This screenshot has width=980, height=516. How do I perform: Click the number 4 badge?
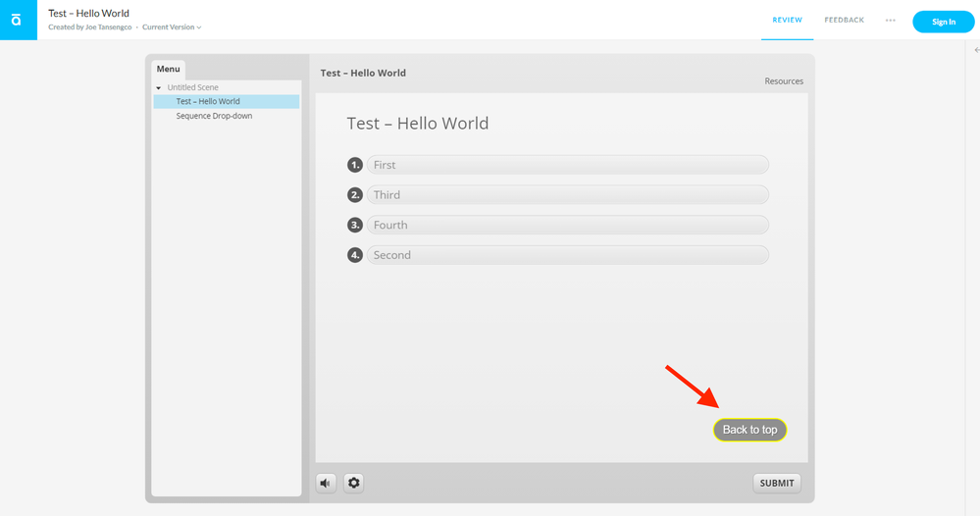pyautogui.click(x=355, y=255)
